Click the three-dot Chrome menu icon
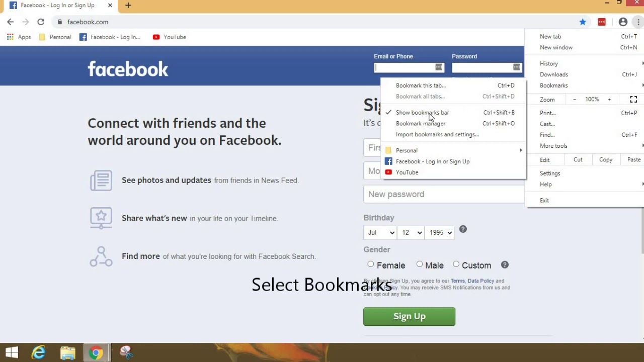The width and height of the screenshot is (644, 362). pyautogui.click(x=638, y=22)
